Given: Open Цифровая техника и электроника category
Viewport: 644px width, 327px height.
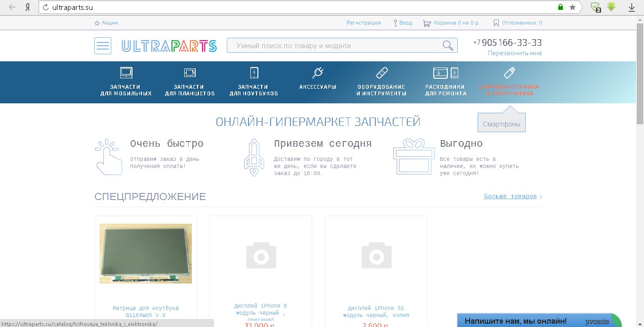Looking at the screenshot, I should (x=509, y=81).
